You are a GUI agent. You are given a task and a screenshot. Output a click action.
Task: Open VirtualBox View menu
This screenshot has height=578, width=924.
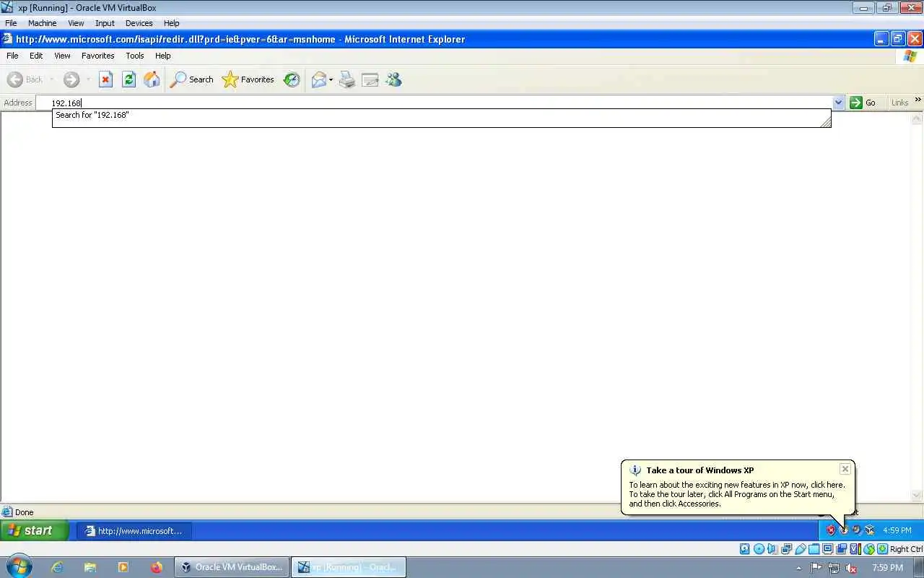coord(76,23)
